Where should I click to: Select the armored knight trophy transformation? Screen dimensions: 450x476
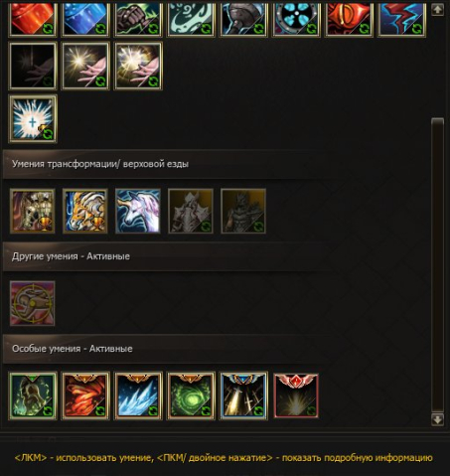pos(33,212)
